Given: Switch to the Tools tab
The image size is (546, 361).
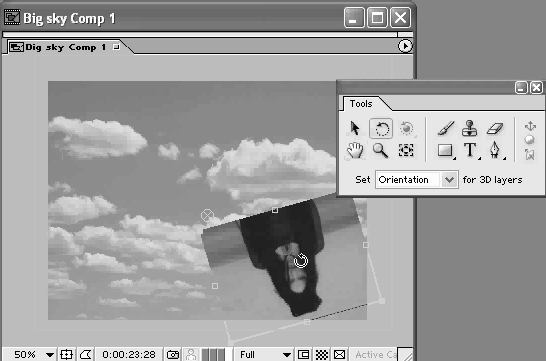Looking at the screenshot, I should (361, 104).
